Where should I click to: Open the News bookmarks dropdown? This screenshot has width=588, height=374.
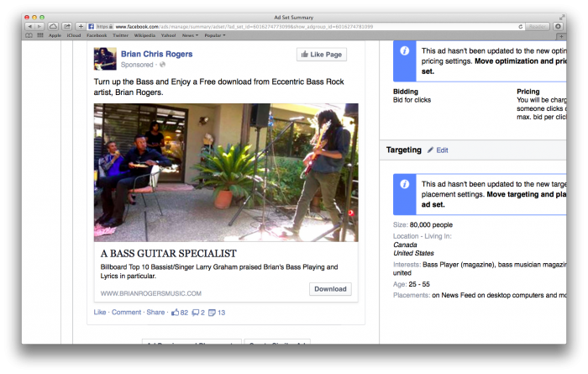[x=190, y=35]
